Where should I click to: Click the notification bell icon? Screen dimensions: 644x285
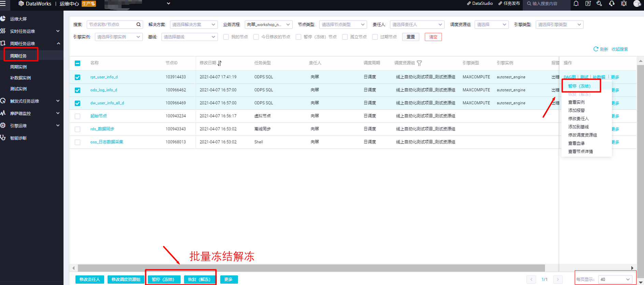pyautogui.click(x=576, y=3)
